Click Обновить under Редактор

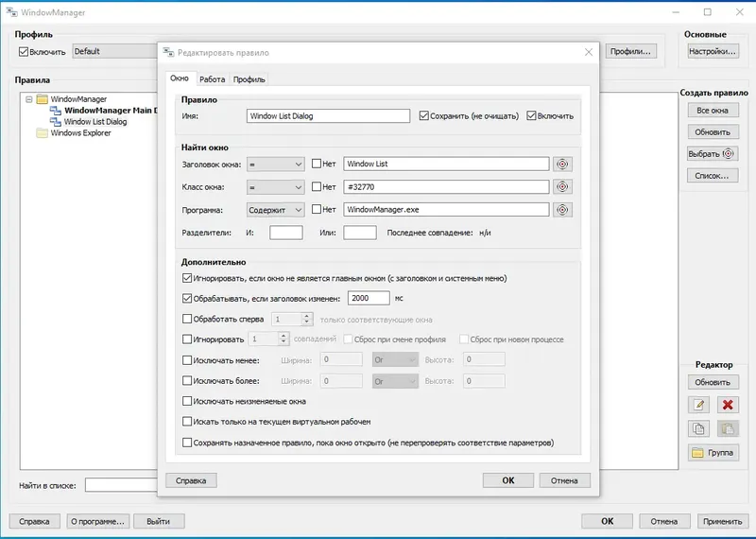point(713,382)
